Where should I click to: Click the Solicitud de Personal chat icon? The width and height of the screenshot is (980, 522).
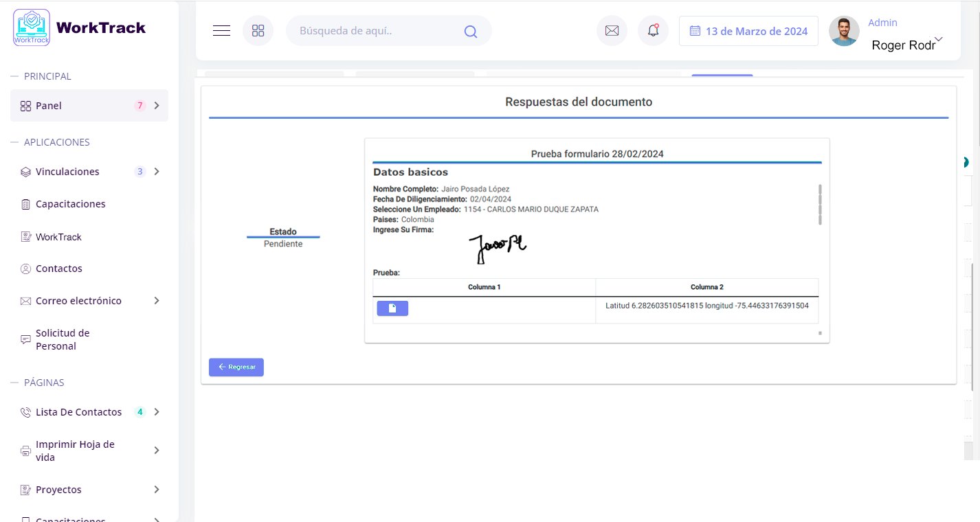pos(25,339)
